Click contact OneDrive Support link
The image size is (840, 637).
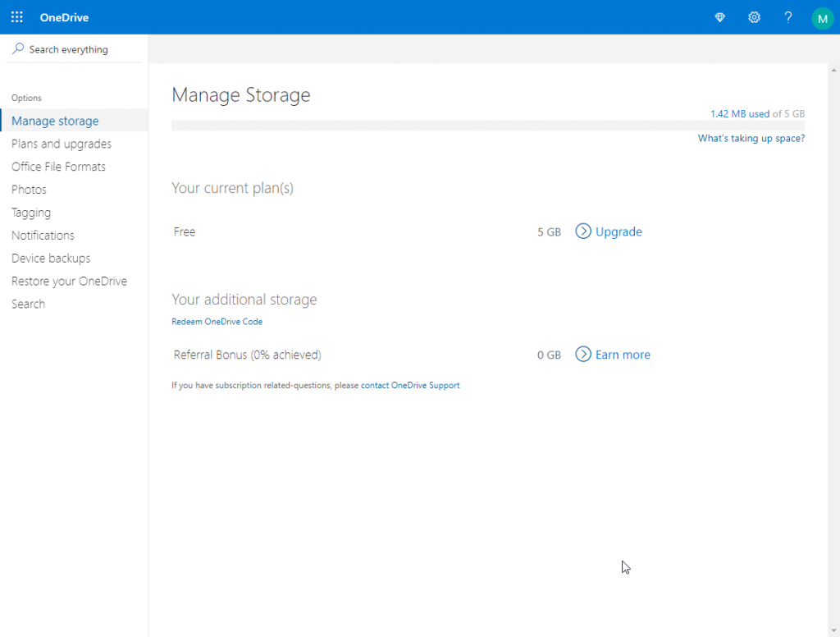coord(410,386)
